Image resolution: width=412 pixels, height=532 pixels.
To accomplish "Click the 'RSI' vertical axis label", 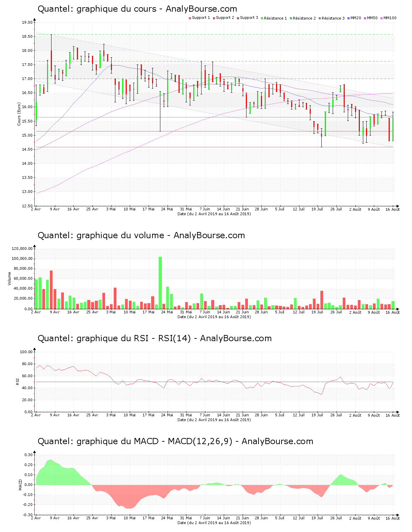I will pos(18,381).
